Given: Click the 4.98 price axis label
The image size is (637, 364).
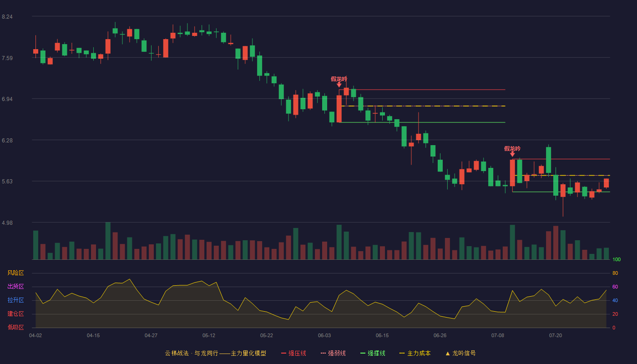Looking at the screenshot, I should pyautogui.click(x=7, y=223).
